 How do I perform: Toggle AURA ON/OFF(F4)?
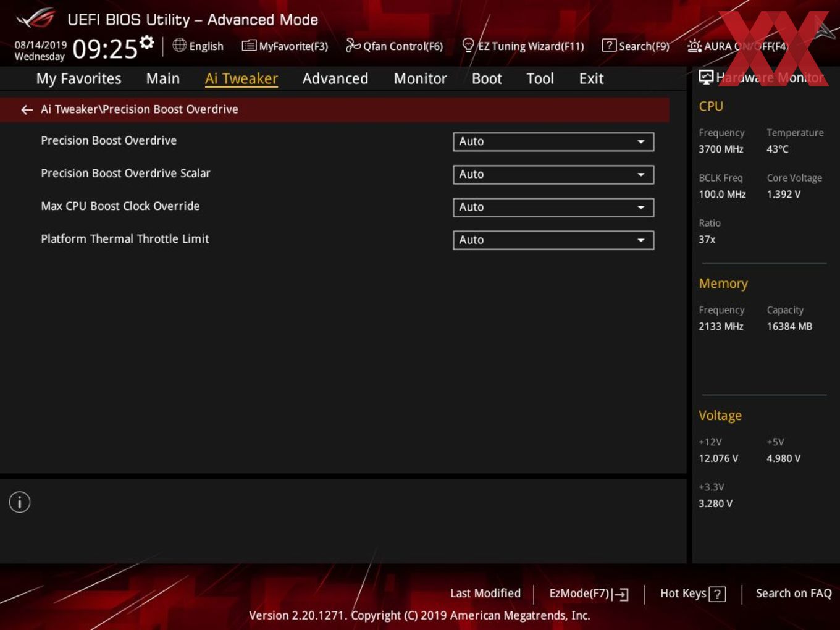738,46
